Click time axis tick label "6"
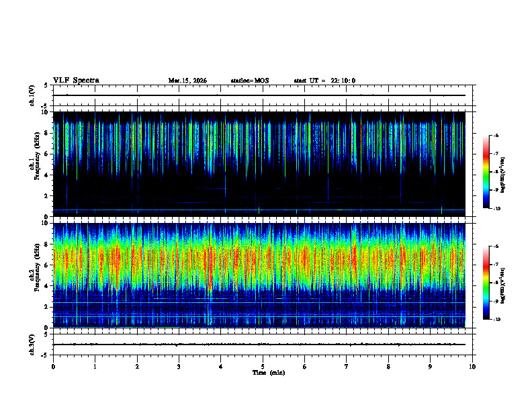 tap(304, 367)
